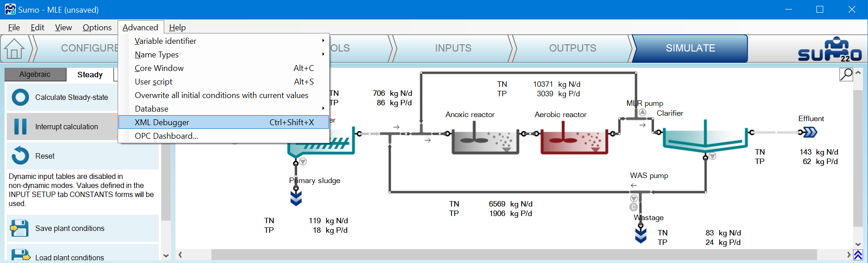
Task: Click the Interrupt calculation pause icon
Action: [x=20, y=127]
